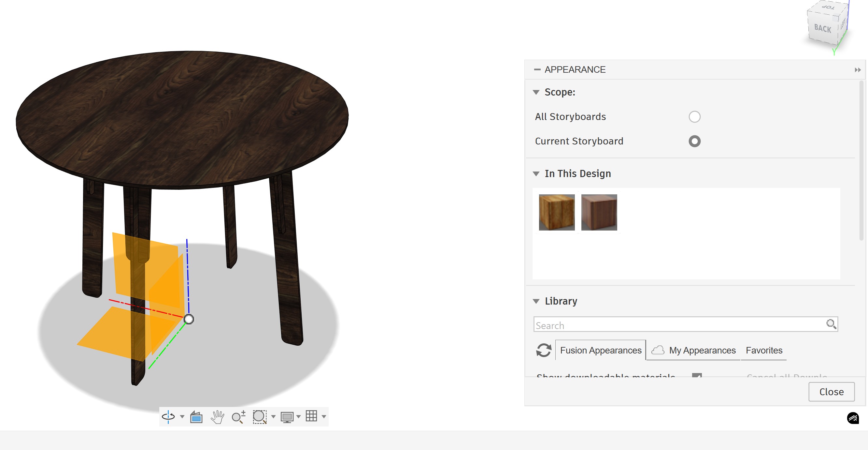This screenshot has height=450, width=868.
Task: Click the ViewCube BACK face
Action: [x=822, y=28]
